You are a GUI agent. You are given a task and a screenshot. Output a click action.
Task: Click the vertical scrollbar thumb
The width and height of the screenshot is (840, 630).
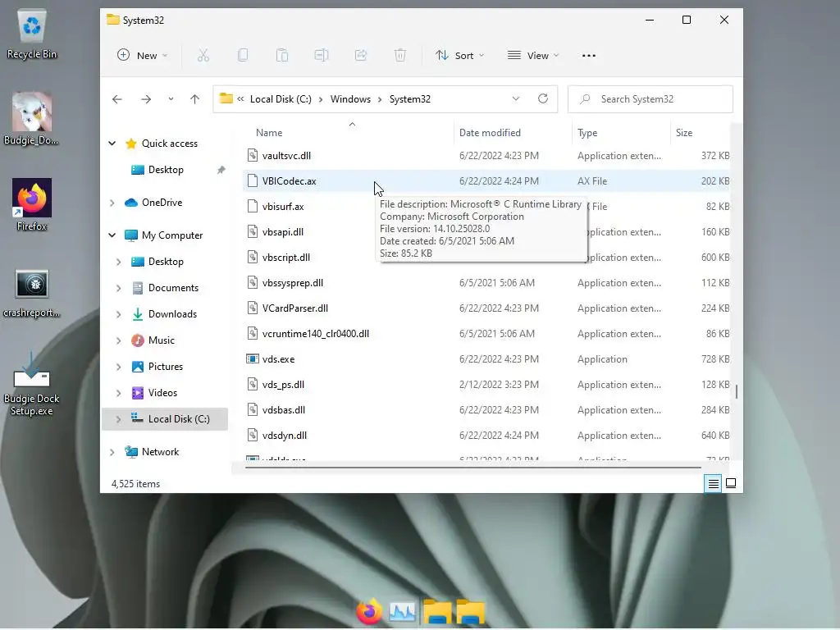click(737, 391)
